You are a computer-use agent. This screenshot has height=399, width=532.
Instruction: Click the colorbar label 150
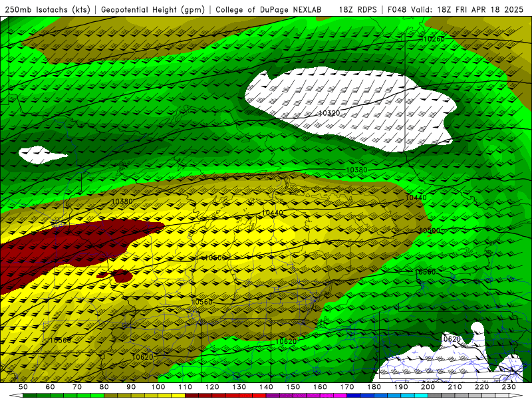coord(293,387)
